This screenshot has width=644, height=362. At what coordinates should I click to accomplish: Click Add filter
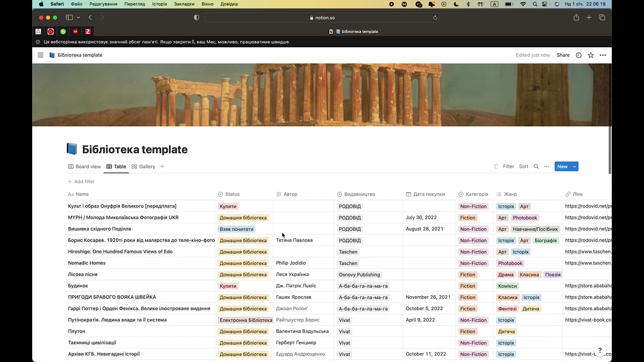(81, 182)
